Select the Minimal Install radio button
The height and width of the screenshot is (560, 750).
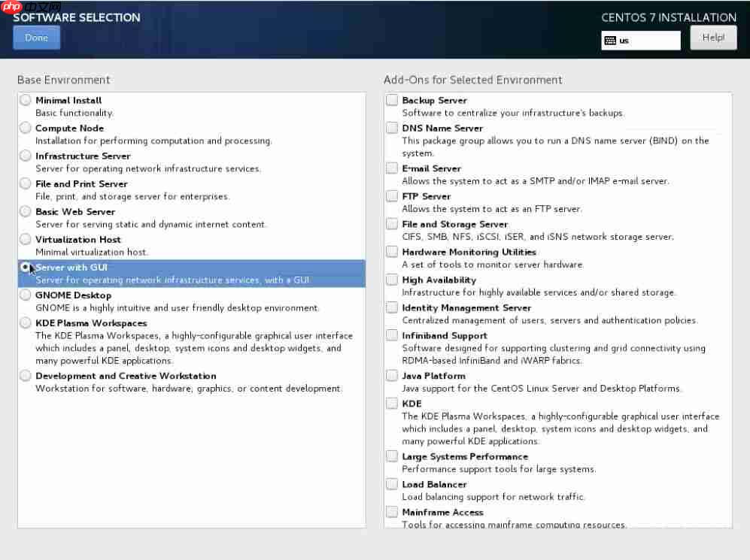point(26,100)
